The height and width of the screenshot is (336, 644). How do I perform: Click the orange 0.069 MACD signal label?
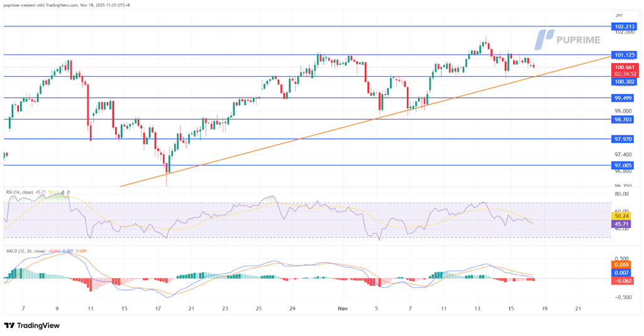[x=621, y=264]
